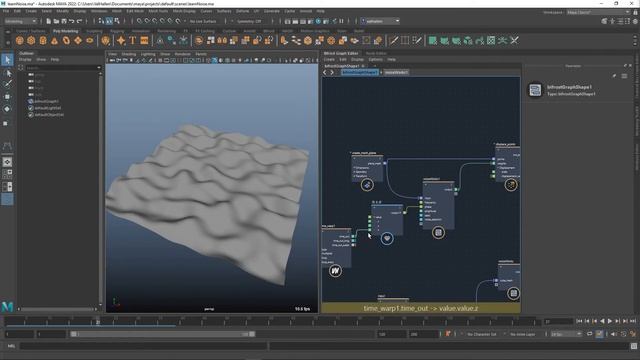
Task: Click the multi-cut knife shelf icon
Action: [x=393, y=40]
